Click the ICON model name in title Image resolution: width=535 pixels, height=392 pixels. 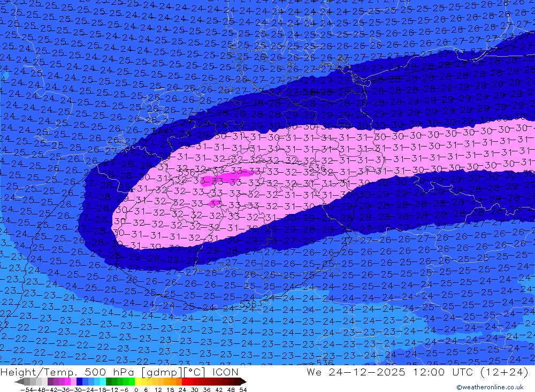coord(225,372)
